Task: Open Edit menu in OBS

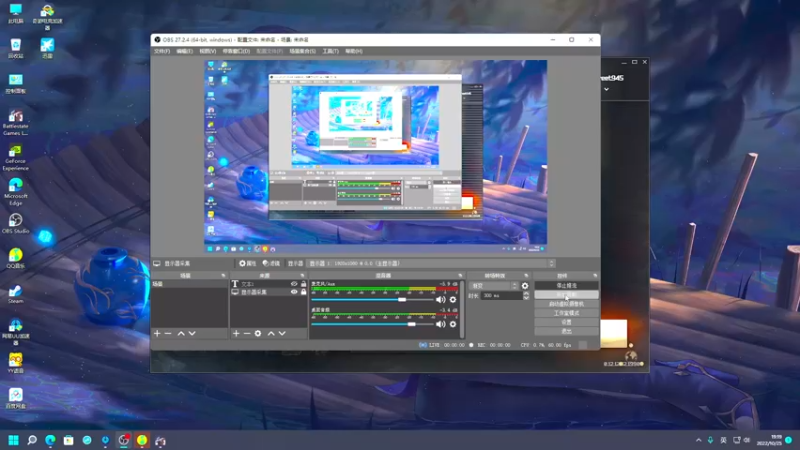Action: pyautogui.click(x=184, y=51)
